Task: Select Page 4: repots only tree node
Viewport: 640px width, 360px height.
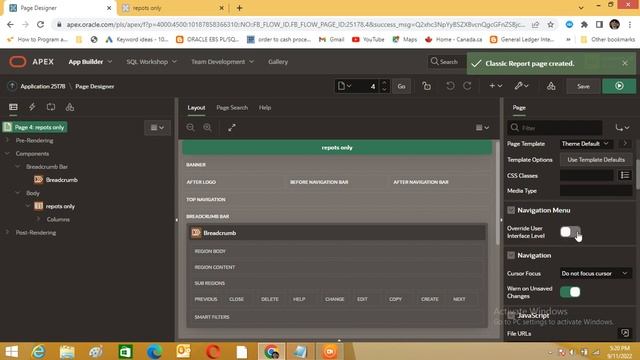Action: point(35,127)
